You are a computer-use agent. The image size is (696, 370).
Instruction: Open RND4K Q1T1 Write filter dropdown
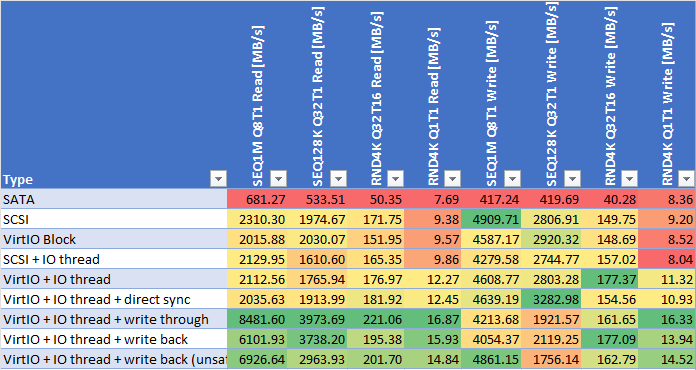687,179
